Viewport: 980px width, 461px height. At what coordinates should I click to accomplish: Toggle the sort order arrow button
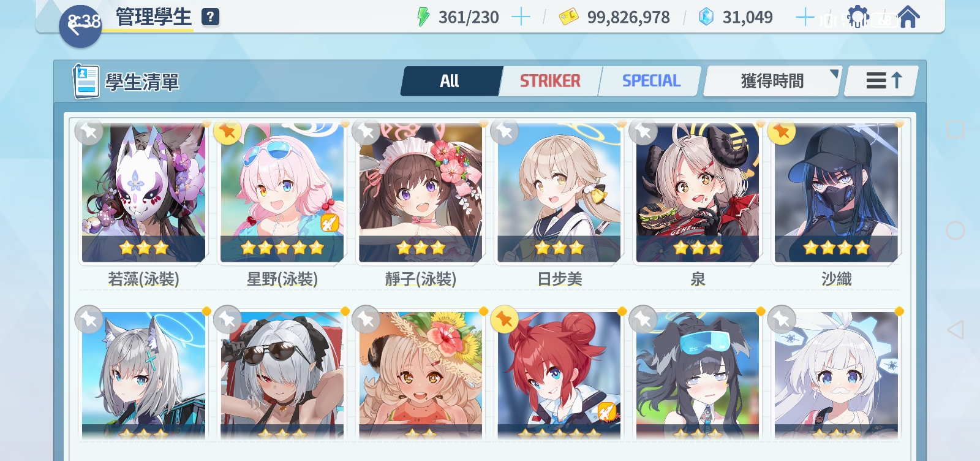pyautogui.click(x=881, y=81)
